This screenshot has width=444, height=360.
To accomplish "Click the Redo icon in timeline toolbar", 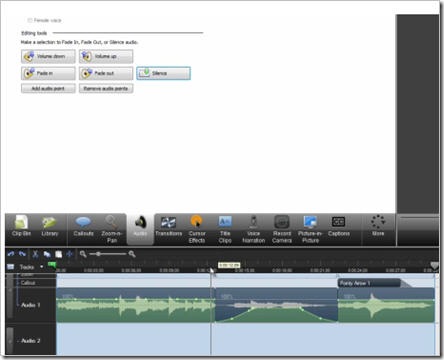I will [22, 254].
